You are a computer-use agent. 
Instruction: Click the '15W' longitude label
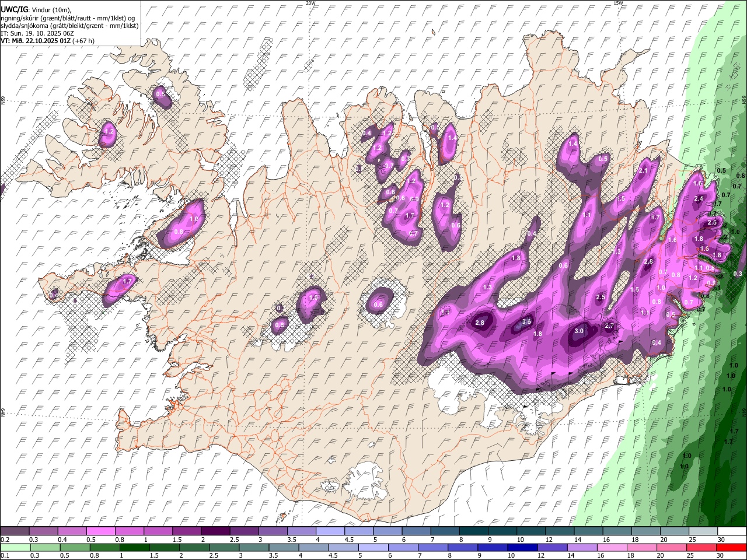click(x=618, y=3)
